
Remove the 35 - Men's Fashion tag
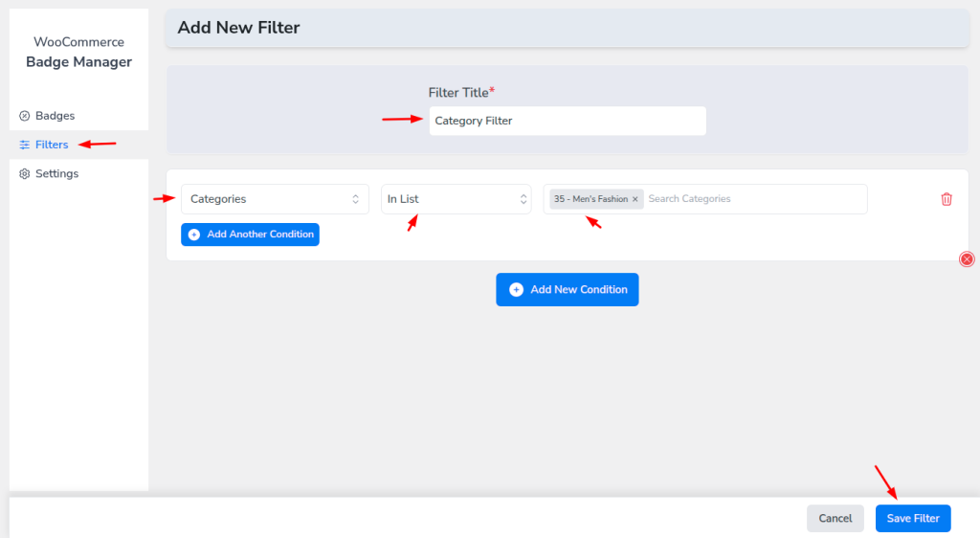pyautogui.click(x=635, y=199)
